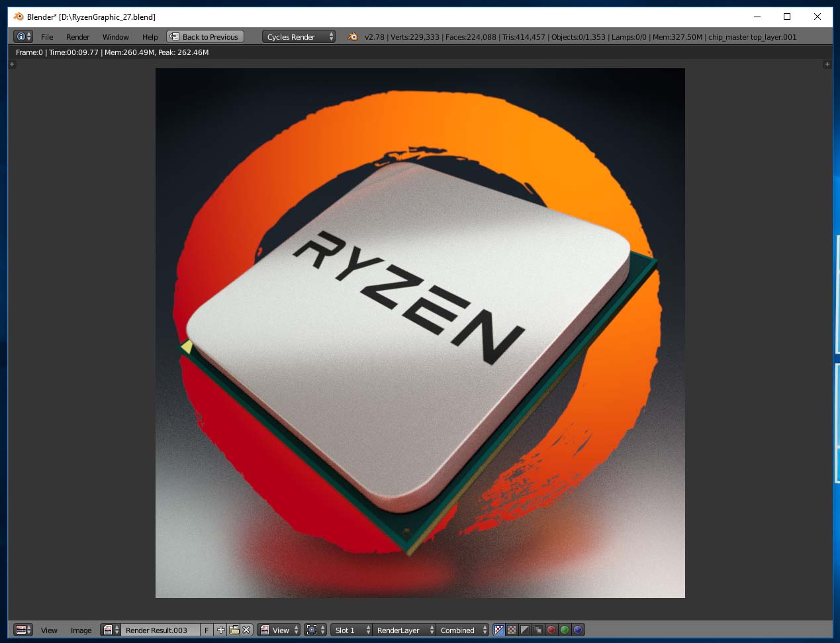Click the render stats text Frame:0 Time:00:09.77
This screenshot has height=643, width=840.
57,52
